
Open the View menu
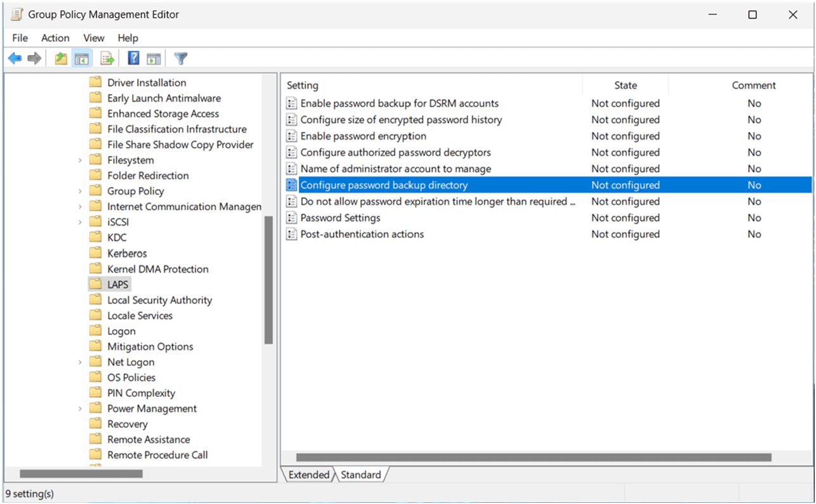(93, 37)
